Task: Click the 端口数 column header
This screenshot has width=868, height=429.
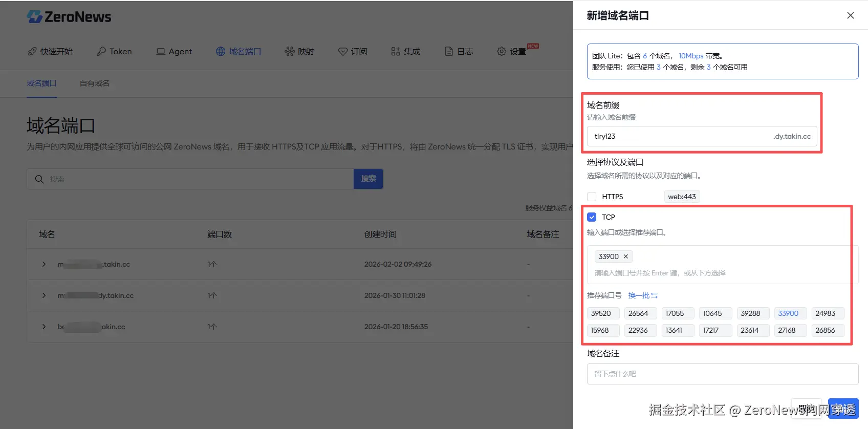Action: click(x=220, y=234)
